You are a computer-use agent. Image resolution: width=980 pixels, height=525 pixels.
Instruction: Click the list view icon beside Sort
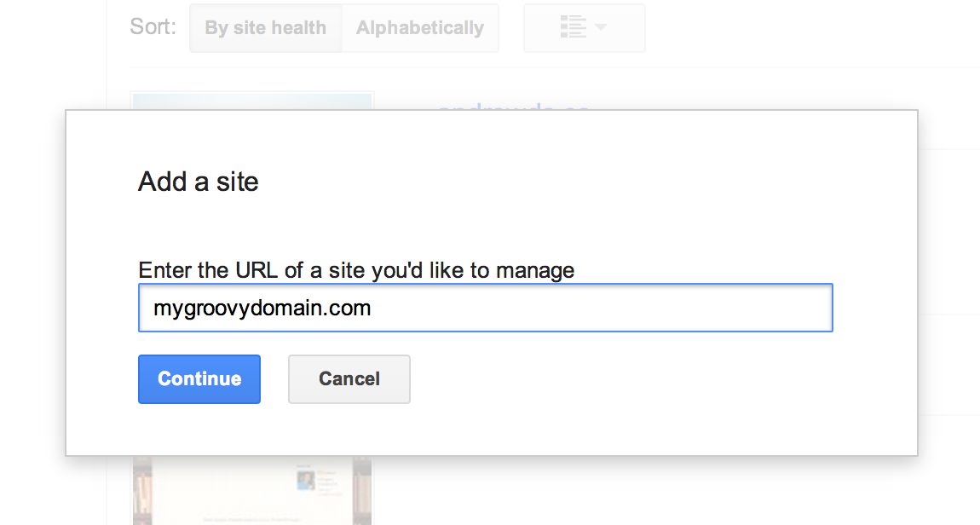pos(574,27)
